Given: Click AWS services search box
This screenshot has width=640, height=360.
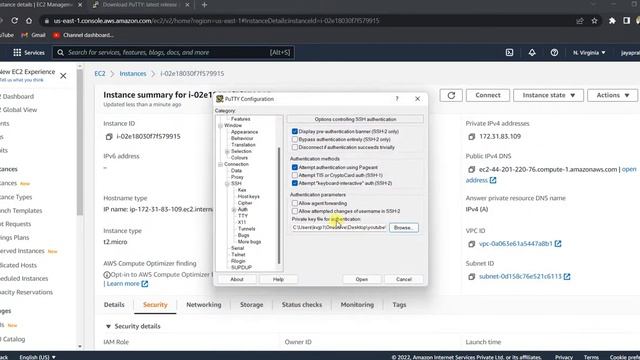Looking at the screenshot, I should [173, 52].
